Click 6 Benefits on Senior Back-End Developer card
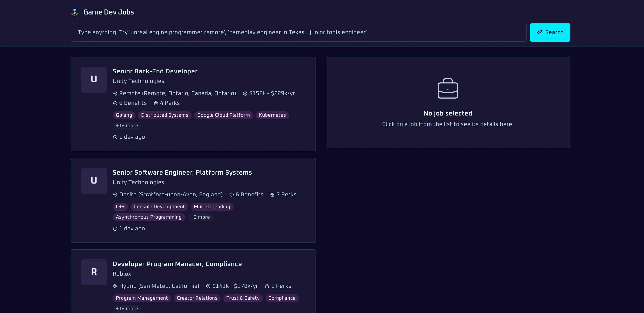The width and height of the screenshot is (644, 313). 133,103
